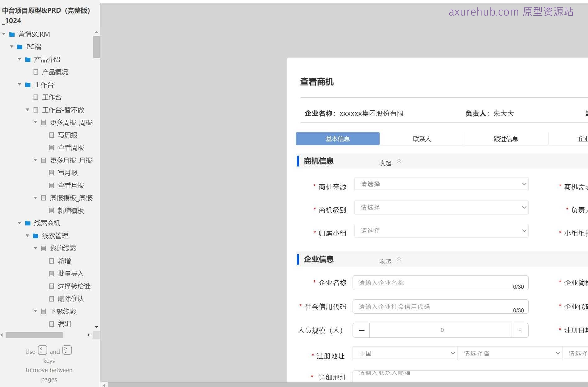Click the page icon beside 删除确认
Image resolution: width=588 pixels, height=387 pixels.
(x=51, y=299)
